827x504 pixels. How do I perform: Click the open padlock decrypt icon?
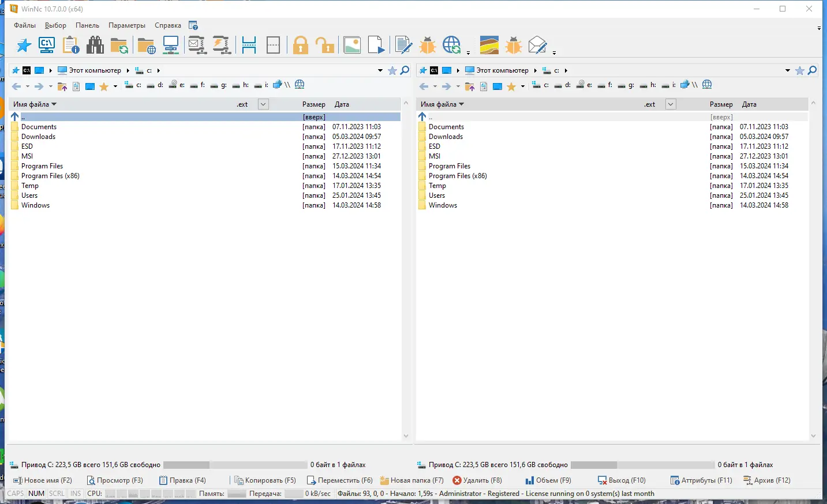(x=325, y=45)
